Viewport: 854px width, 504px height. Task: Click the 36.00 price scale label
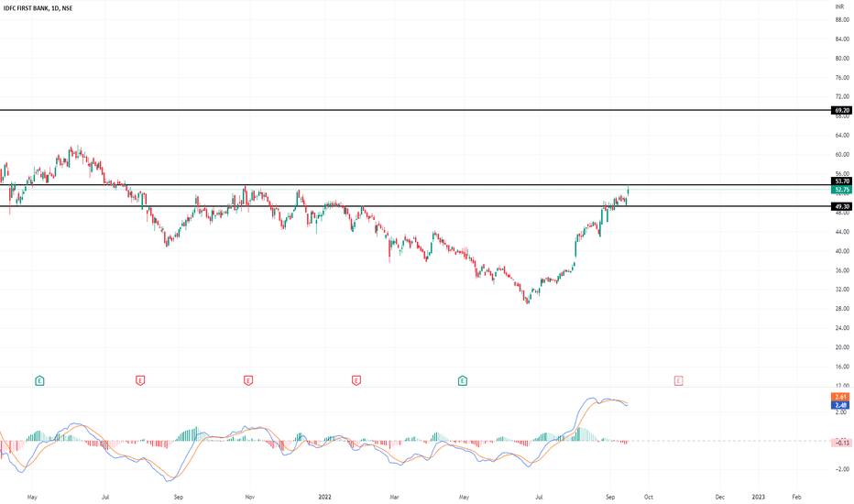pos(842,270)
